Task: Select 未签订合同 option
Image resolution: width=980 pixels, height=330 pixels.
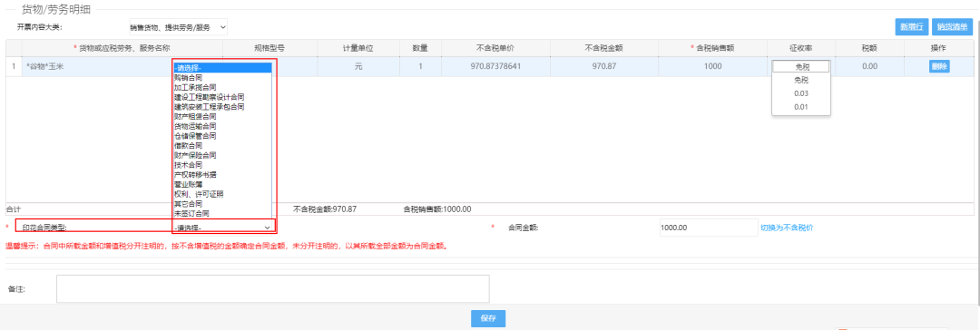Action: (x=191, y=213)
